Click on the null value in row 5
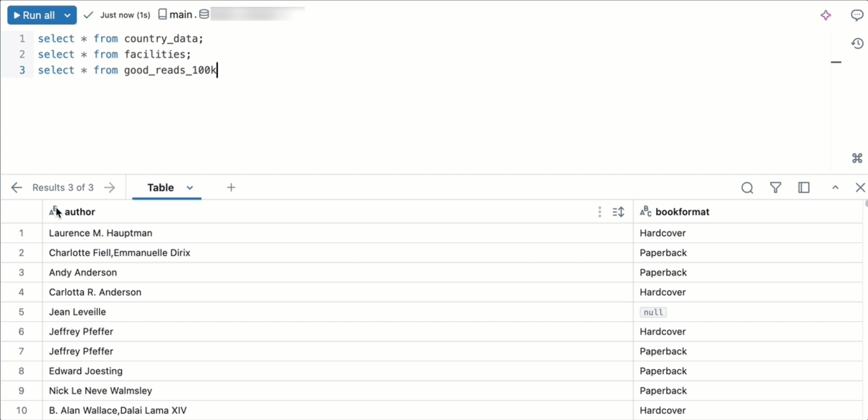The height and width of the screenshot is (420, 868). click(x=653, y=312)
